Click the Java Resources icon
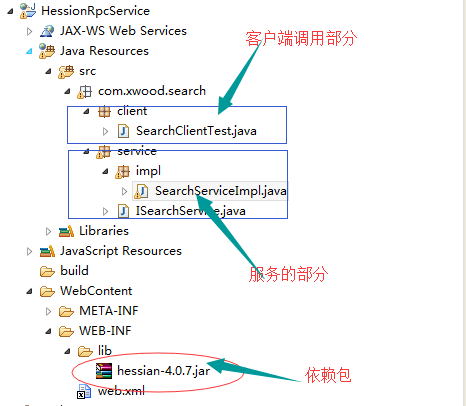466x406 pixels. (47, 51)
